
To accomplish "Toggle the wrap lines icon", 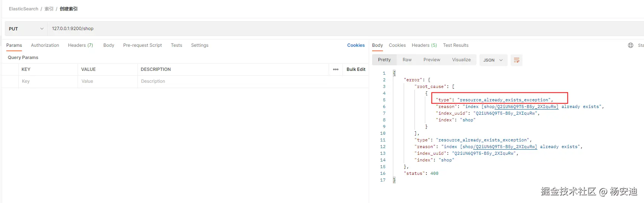I will click(x=516, y=60).
